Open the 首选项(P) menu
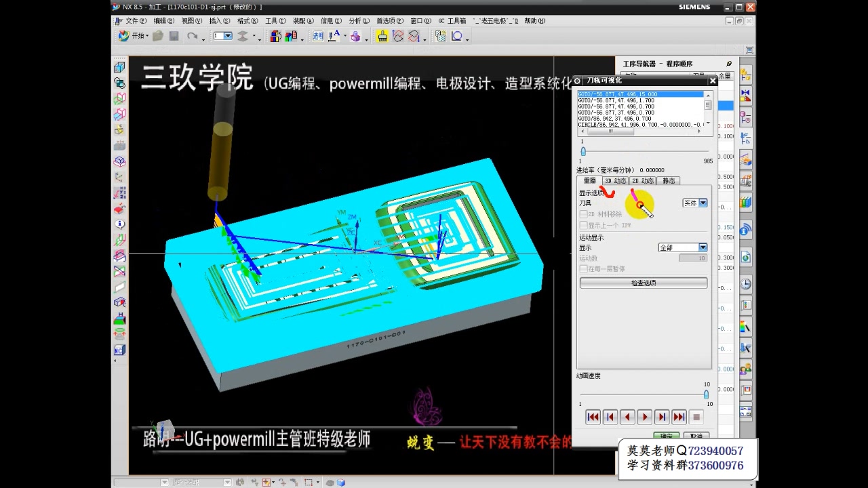Image resolution: width=868 pixels, height=488 pixels. pos(390,21)
